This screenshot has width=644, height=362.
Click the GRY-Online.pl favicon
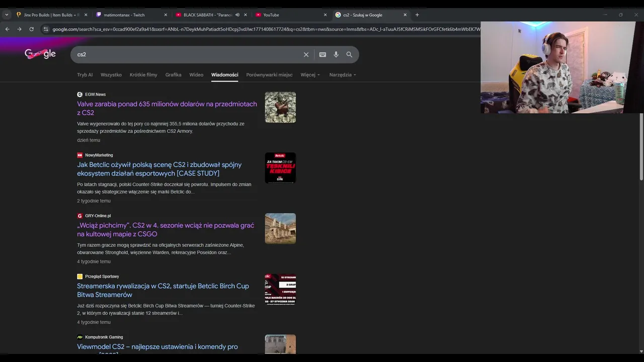[x=79, y=216]
